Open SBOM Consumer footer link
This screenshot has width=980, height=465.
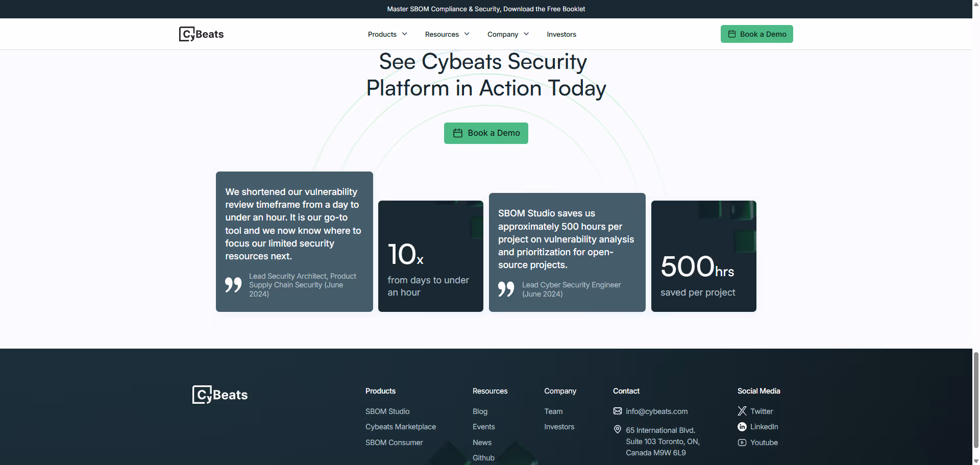[x=394, y=443]
